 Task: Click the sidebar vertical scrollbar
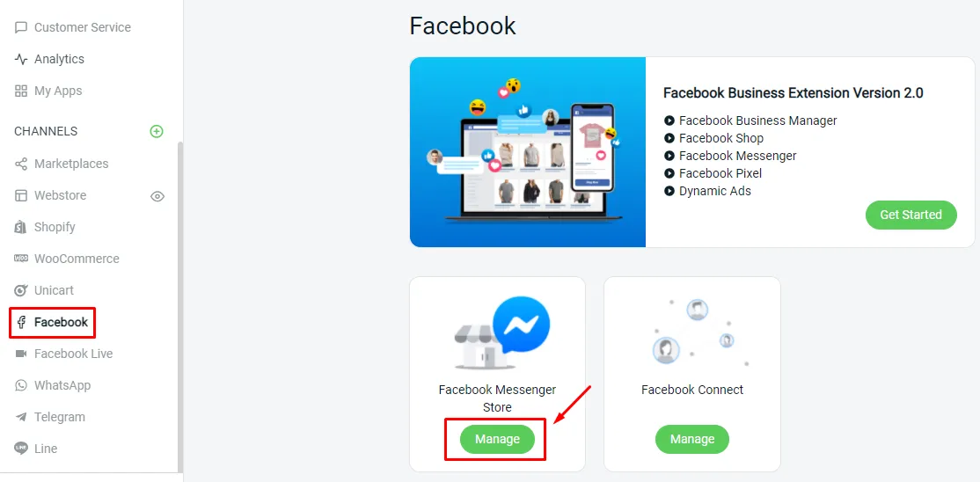[x=180, y=306]
